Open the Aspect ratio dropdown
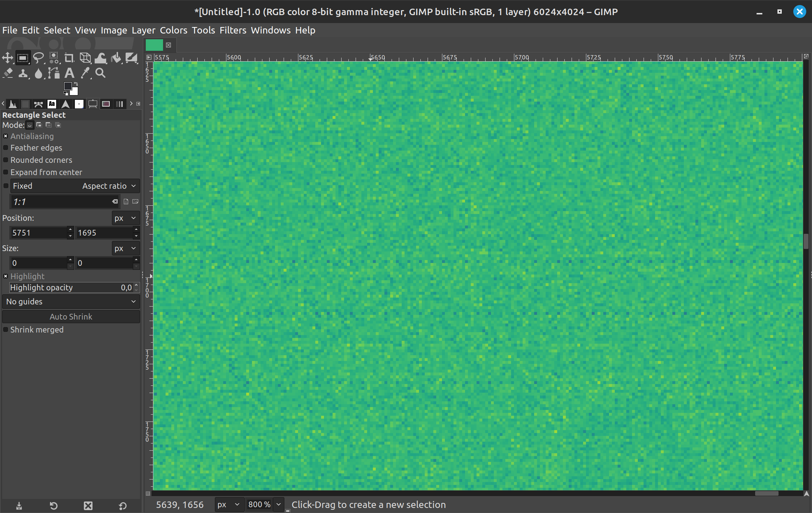This screenshot has height=513, width=812. pyautogui.click(x=108, y=186)
